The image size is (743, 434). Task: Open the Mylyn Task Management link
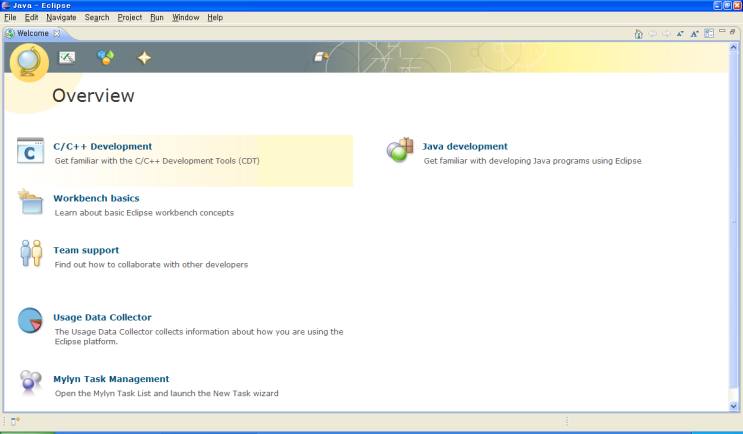click(x=111, y=379)
